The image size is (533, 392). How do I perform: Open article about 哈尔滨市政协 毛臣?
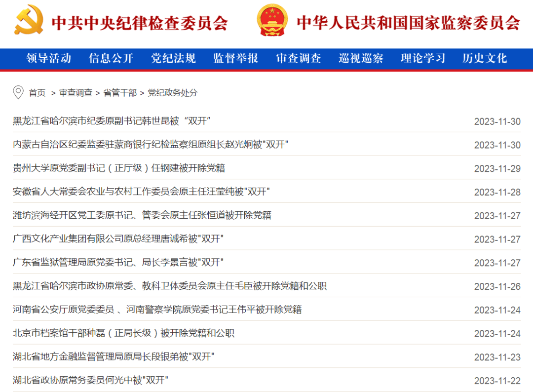170,286
